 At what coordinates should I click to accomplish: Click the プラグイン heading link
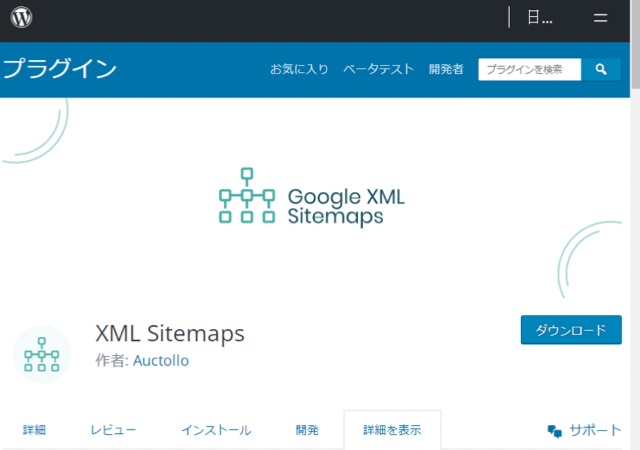point(60,68)
